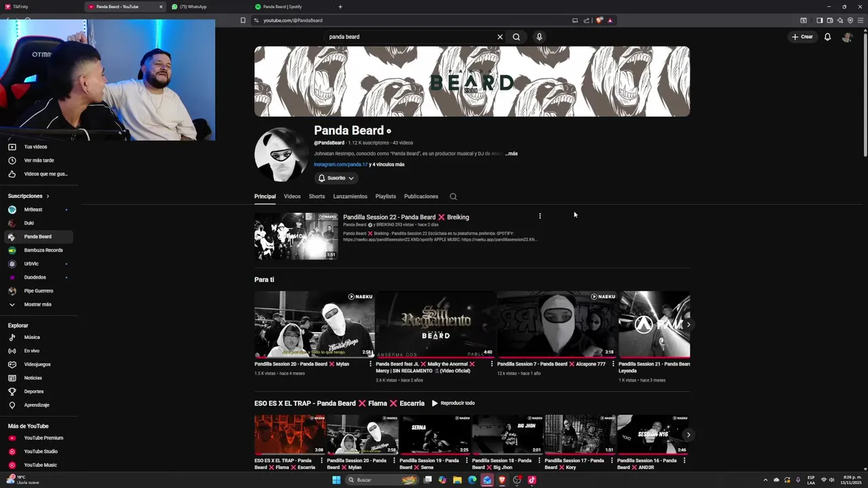Open En vivo under Explorar
This screenshot has height=488, width=868.
[x=39, y=350]
